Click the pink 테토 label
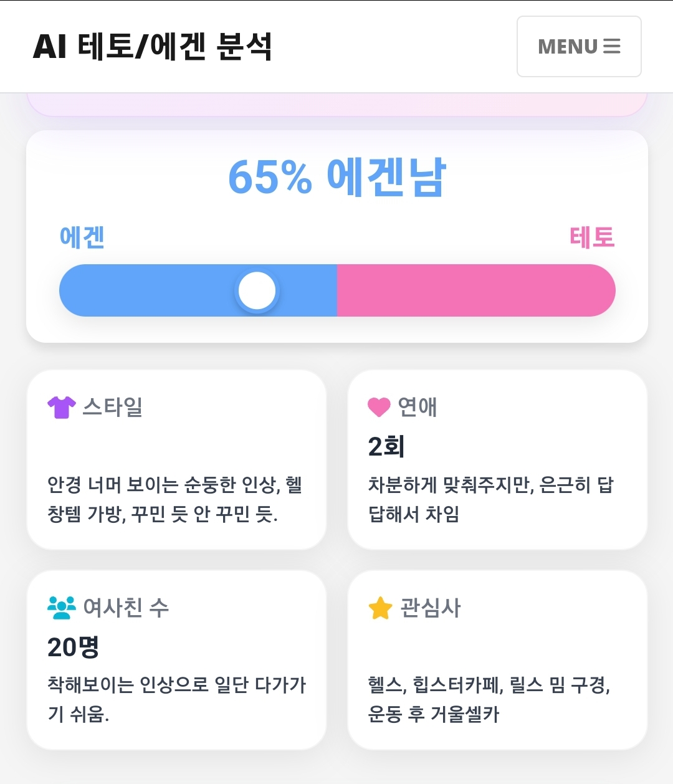This screenshot has height=784, width=673. pos(591,237)
